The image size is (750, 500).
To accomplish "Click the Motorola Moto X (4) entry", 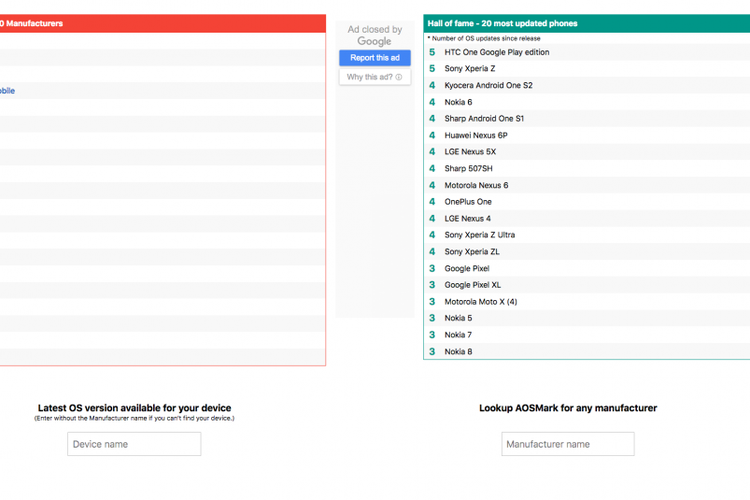I will [x=480, y=302].
